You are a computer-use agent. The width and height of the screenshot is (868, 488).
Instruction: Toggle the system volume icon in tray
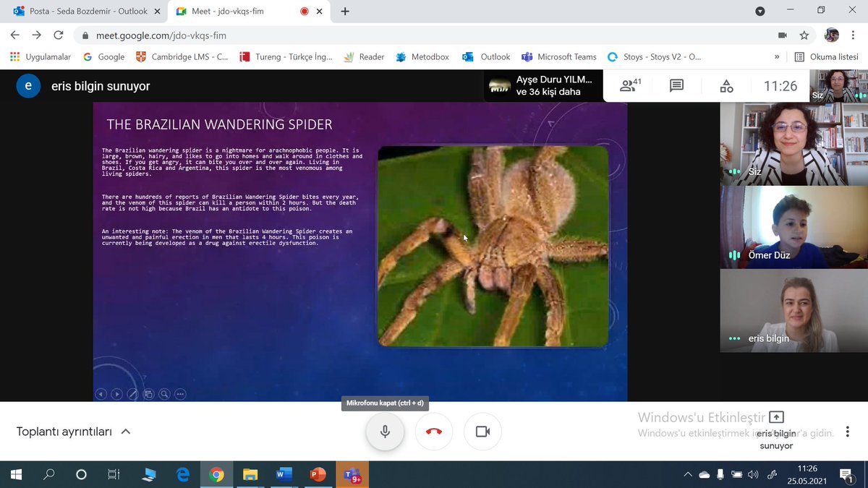point(753,475)
